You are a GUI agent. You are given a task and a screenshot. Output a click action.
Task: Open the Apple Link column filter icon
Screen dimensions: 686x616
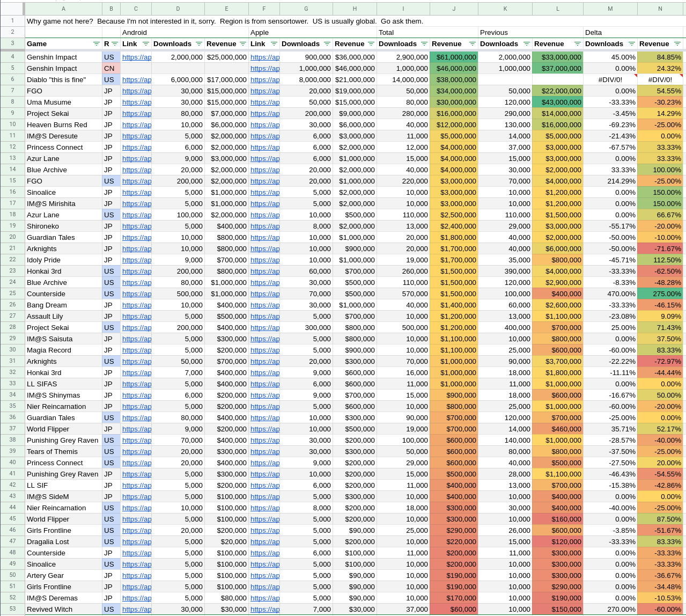pyautogui.click(x=274, y=44)
